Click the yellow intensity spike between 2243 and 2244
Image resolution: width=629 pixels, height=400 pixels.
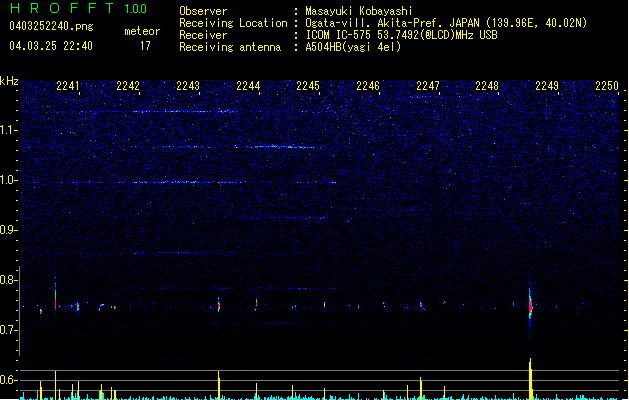pos(219,385)
